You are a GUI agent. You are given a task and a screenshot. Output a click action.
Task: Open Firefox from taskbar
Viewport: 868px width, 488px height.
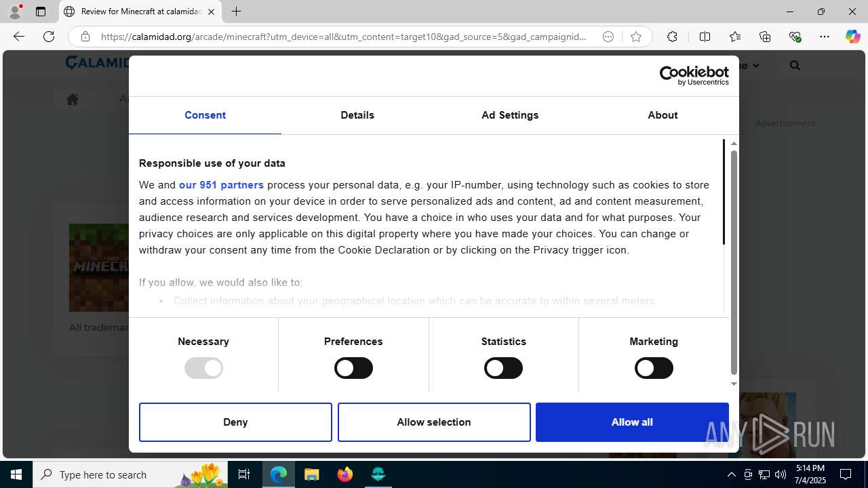point(345,474)
